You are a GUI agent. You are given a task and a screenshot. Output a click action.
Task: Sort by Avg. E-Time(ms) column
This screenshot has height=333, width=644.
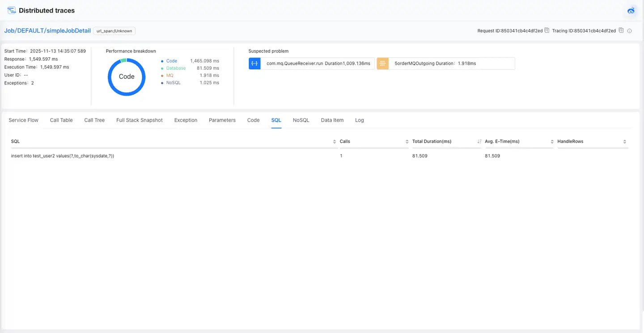pyautogui.click(x=552, y=142)
